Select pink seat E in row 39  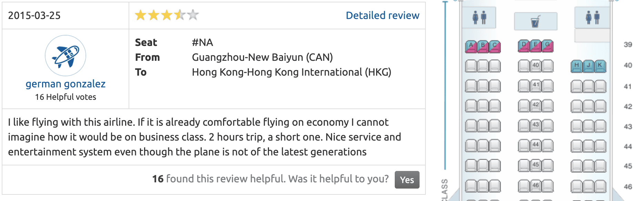[535, 46]
